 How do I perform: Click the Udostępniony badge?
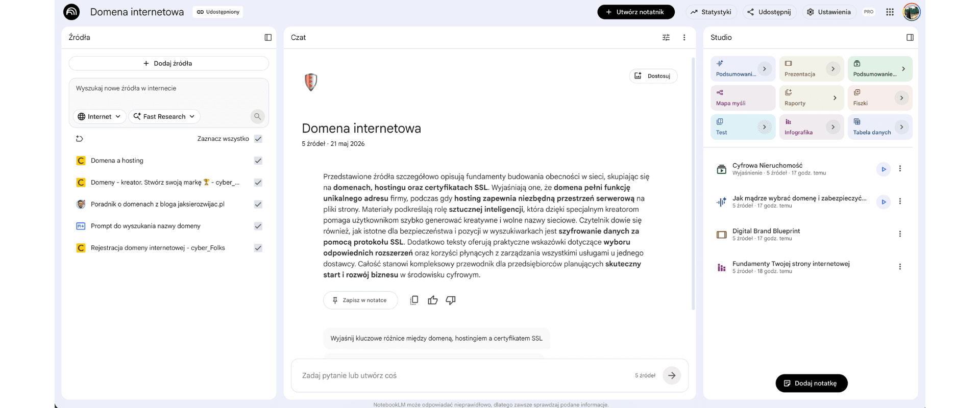(218, 12)
